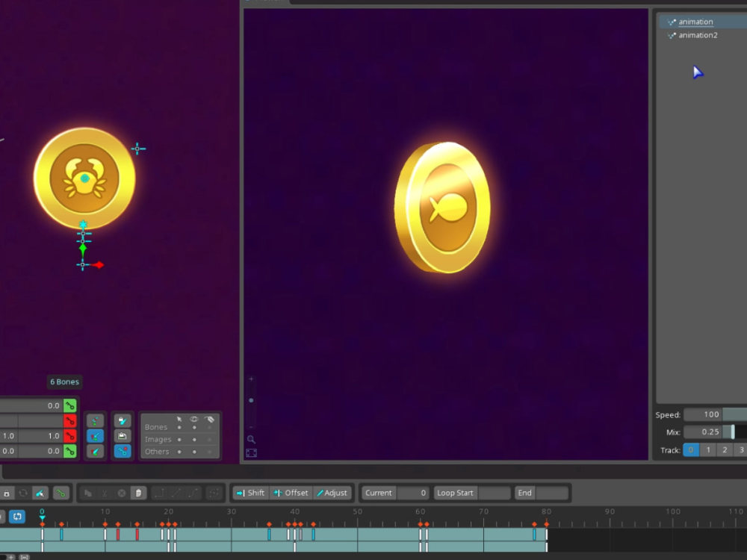The height and width of the screenshot is (560, 747).
Task: Toggle Bones selectable dot
Action: [x=179, y=428]
